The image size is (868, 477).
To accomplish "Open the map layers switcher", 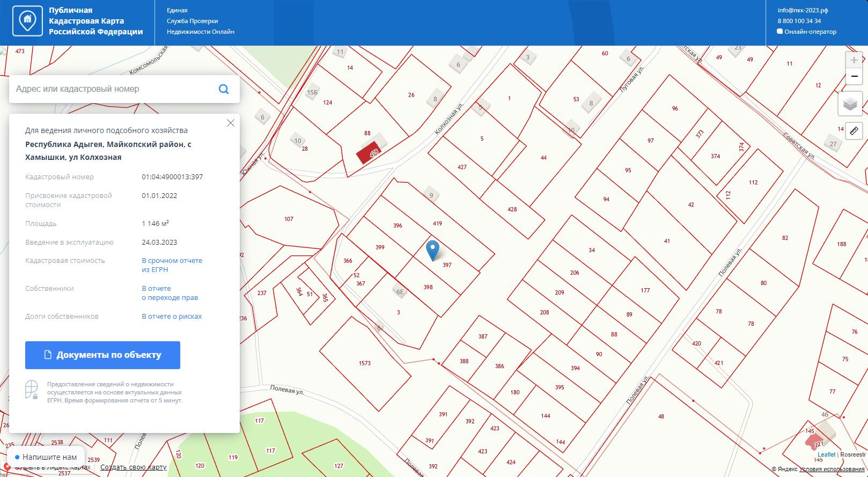I will coord(850,104).
